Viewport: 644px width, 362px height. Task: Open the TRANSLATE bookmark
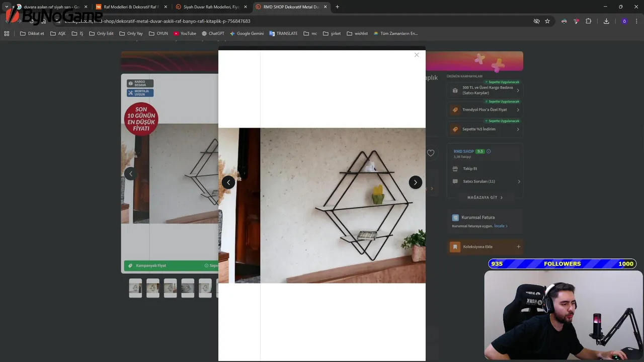[283, 34]
